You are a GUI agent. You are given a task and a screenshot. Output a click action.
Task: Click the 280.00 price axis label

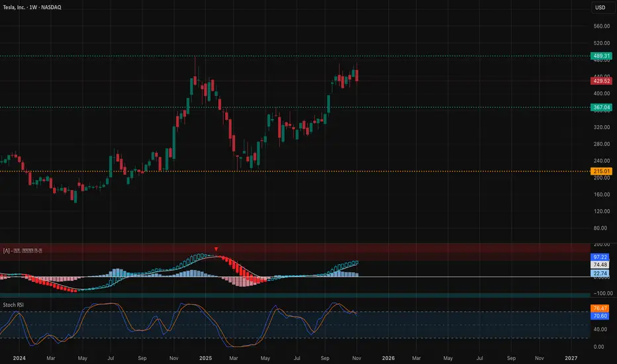pos(602,144)
